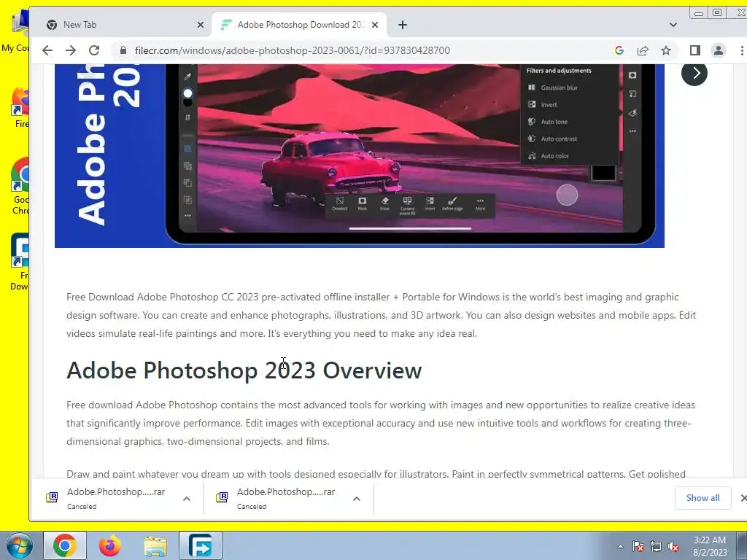The height and width of the screenshot is (560, 747).
Task: Click Free Download Manager desktop shortcut
Action: pyautogui.click(x=20, y=262)
